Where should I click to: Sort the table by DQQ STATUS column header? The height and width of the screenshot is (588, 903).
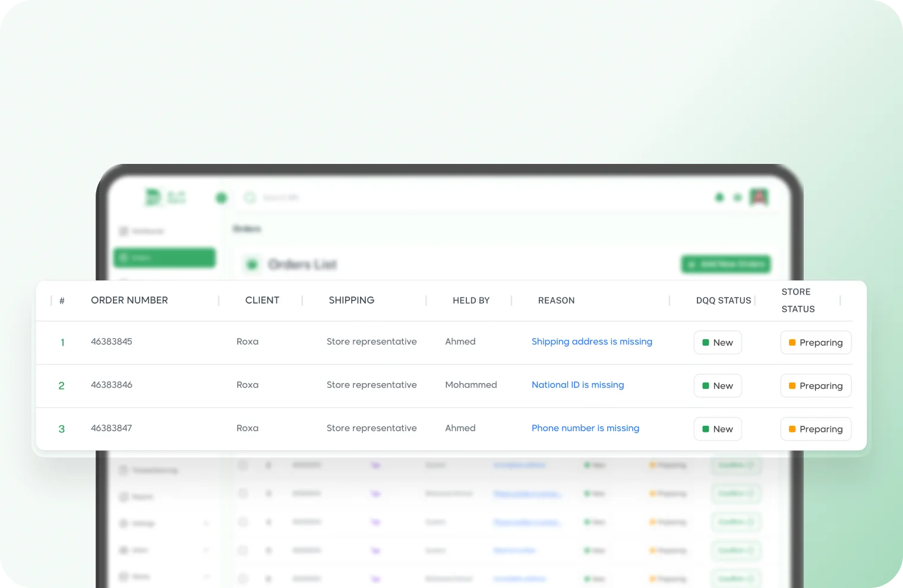[723, 301]
